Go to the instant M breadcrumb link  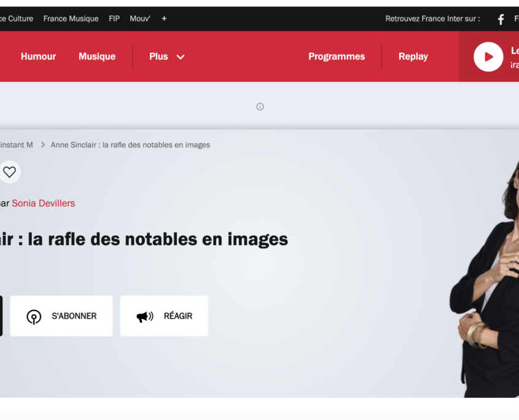[x=17, y=145]
